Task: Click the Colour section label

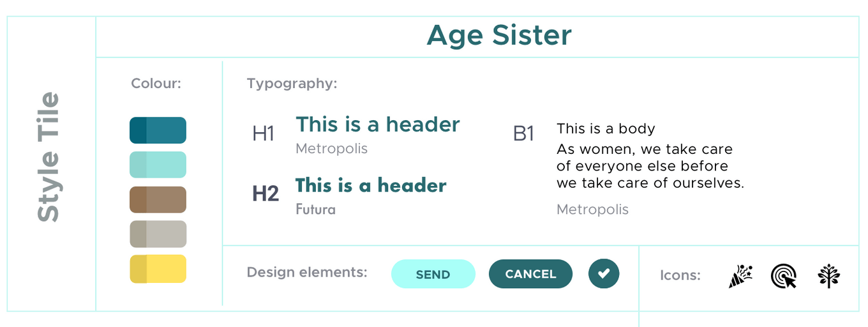Action: coord(156,84)
